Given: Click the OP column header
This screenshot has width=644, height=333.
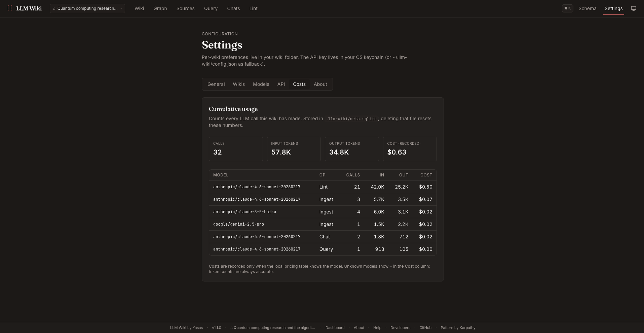Looking at the screenshot, I should pyautogui.click(x=322, y=175).
